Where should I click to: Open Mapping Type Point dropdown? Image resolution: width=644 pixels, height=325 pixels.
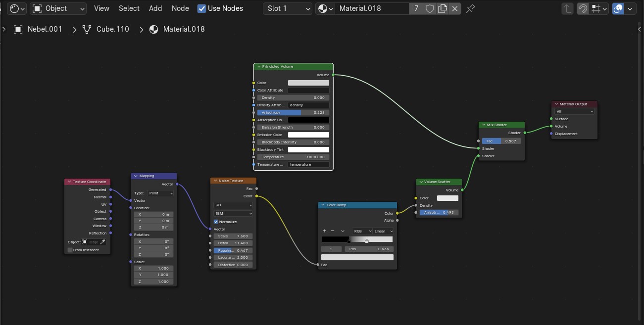click(x=160, y=193)
